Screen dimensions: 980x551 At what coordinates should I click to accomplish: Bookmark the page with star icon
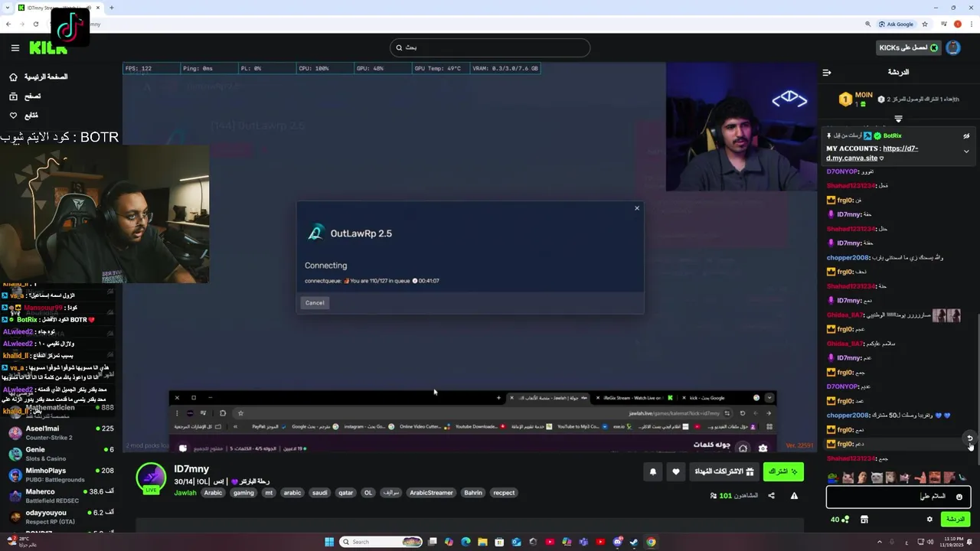tap(925, 24)
